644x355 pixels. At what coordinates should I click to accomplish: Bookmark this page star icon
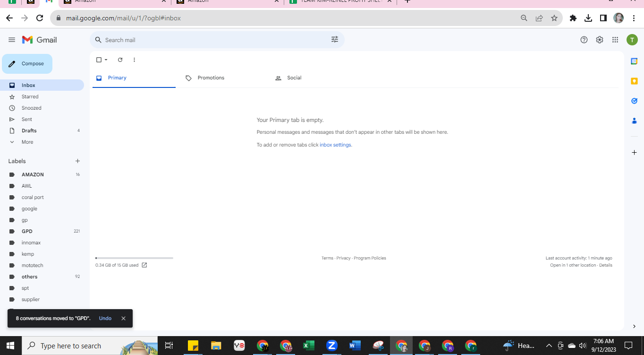point(554,18)
